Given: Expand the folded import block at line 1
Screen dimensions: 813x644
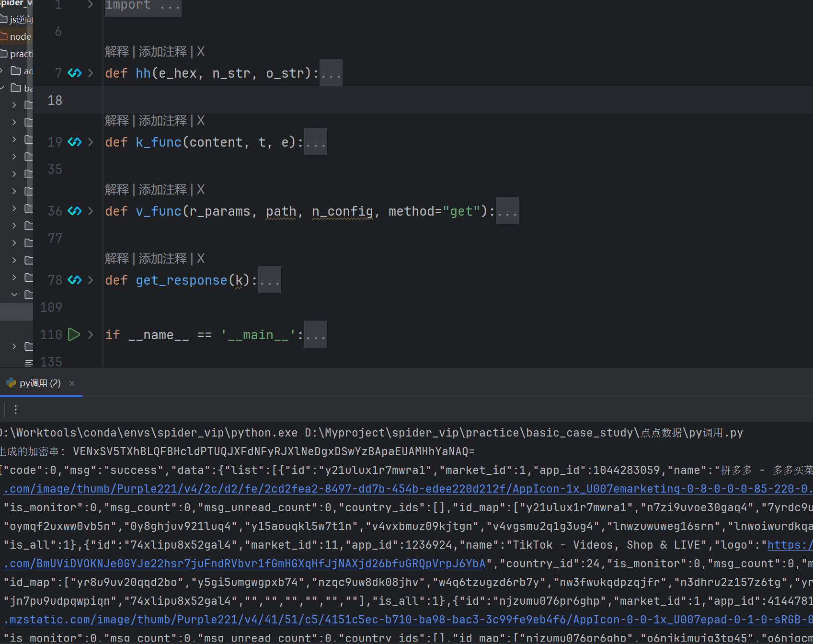Looking at the screenshot, I should pos(91,5).
